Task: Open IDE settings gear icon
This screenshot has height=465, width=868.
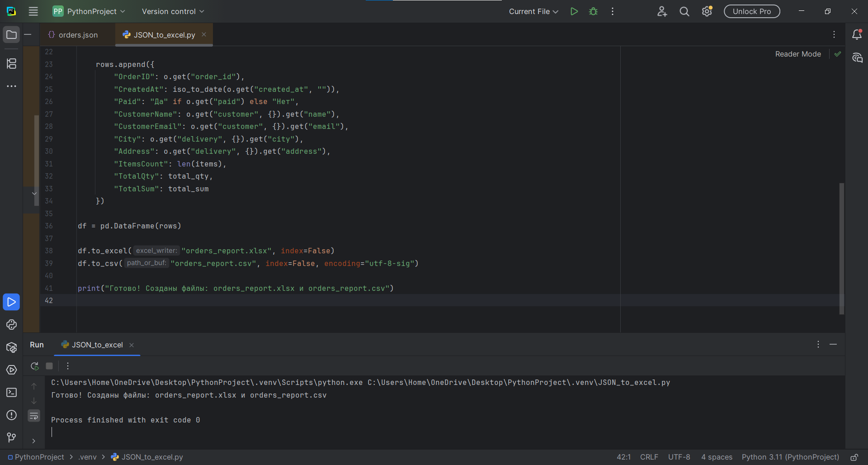Action: 707,11
